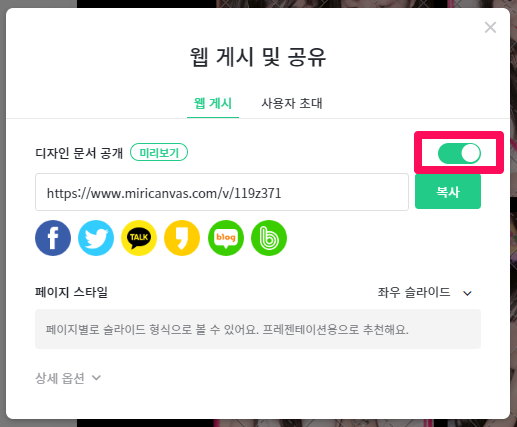
Task: Toggle the 디자인 문서 공개 switch
Action: pyautogui.click(x=459, y=153)
